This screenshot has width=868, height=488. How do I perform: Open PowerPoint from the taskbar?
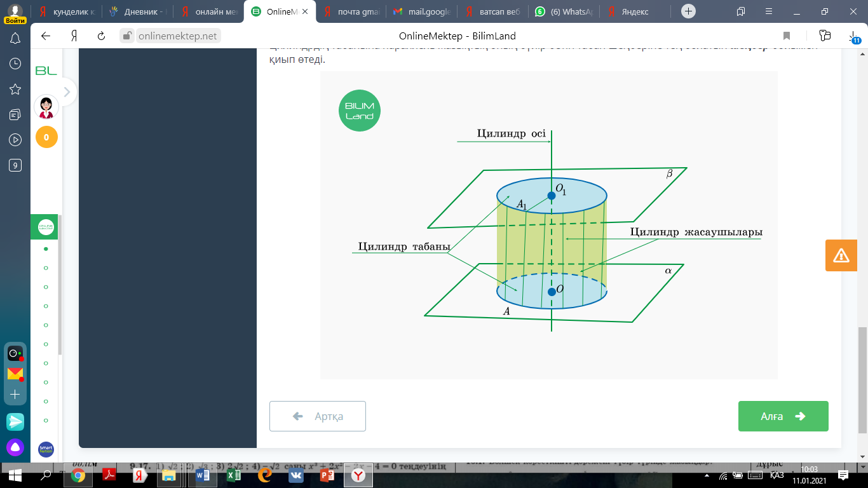[327, 475]
